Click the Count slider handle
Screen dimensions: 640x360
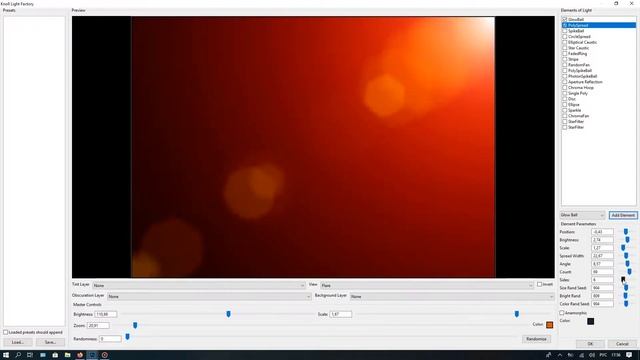tap(629, 272)
